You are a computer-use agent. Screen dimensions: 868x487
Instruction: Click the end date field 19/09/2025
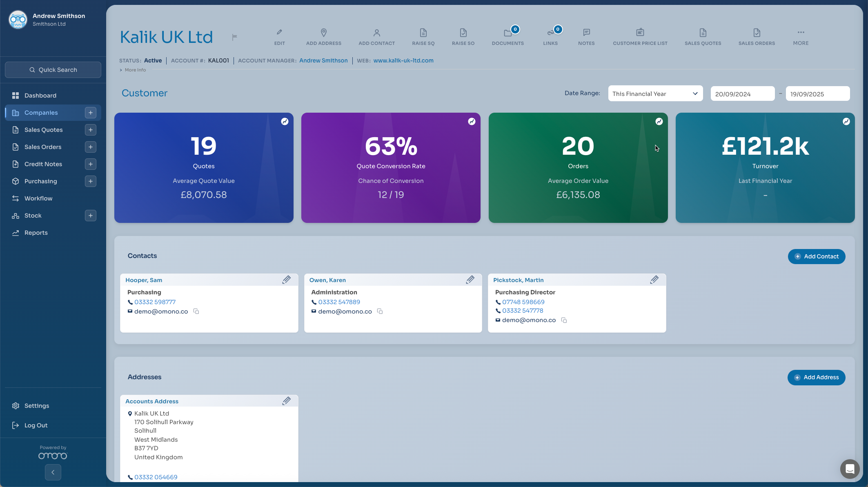point(817,94)
